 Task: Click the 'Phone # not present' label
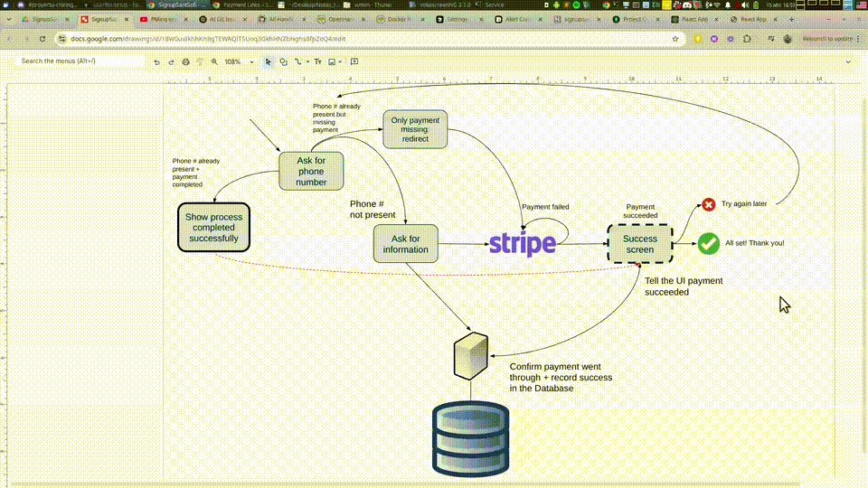click(373, 209)
